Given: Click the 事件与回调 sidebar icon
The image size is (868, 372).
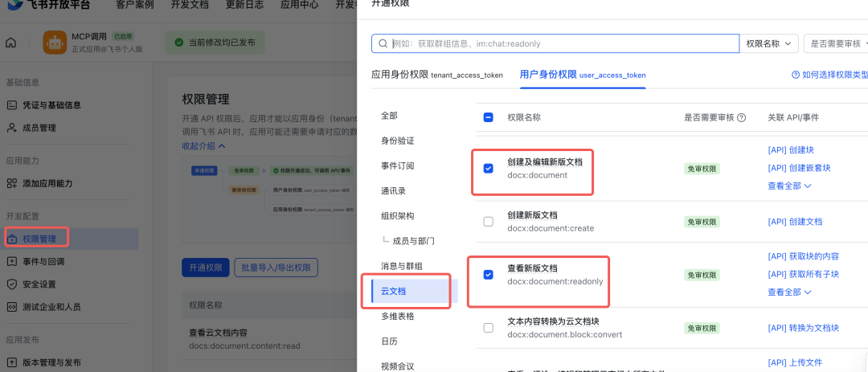Looking at the screenshot, I should click(x=11, y=261).
